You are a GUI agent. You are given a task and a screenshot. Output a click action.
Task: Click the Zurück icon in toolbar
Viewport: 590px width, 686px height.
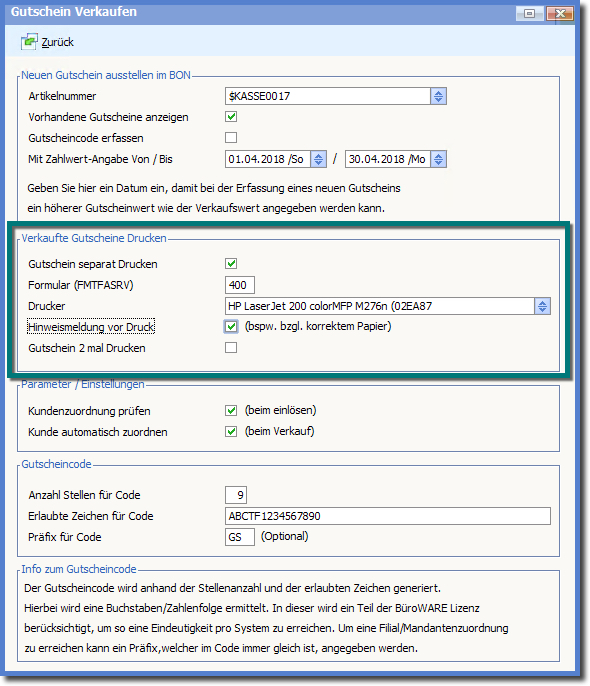pos(29,42)
